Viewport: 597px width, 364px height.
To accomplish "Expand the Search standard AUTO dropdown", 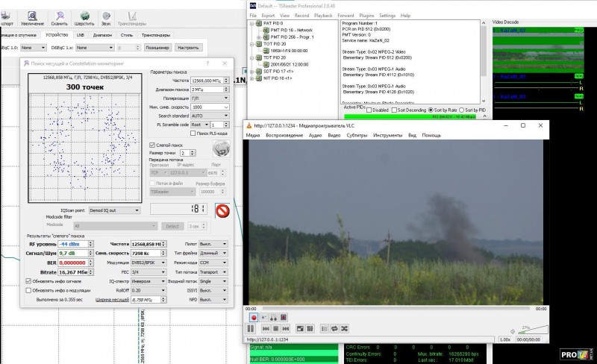I will tap(210, 116).
